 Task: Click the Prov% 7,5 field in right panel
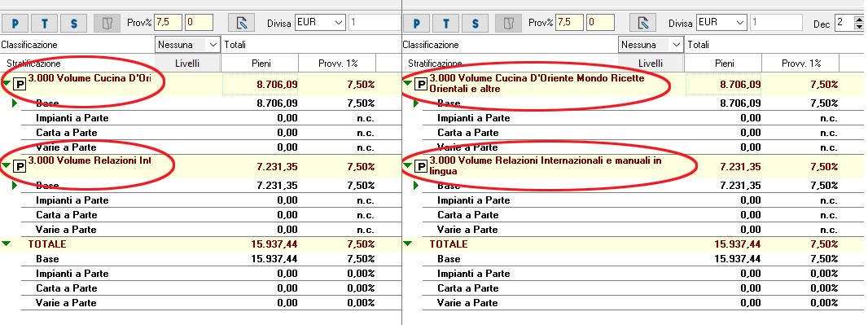(570, 23)
